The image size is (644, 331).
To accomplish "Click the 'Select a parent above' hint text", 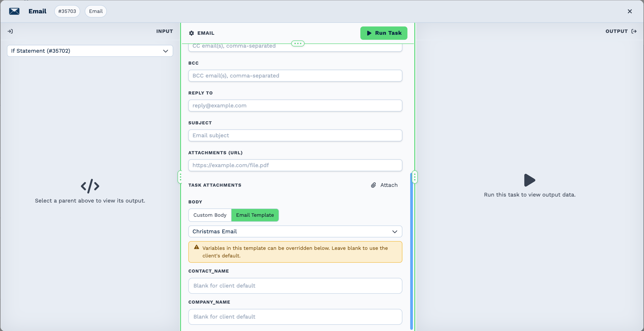I will point(90,201).
